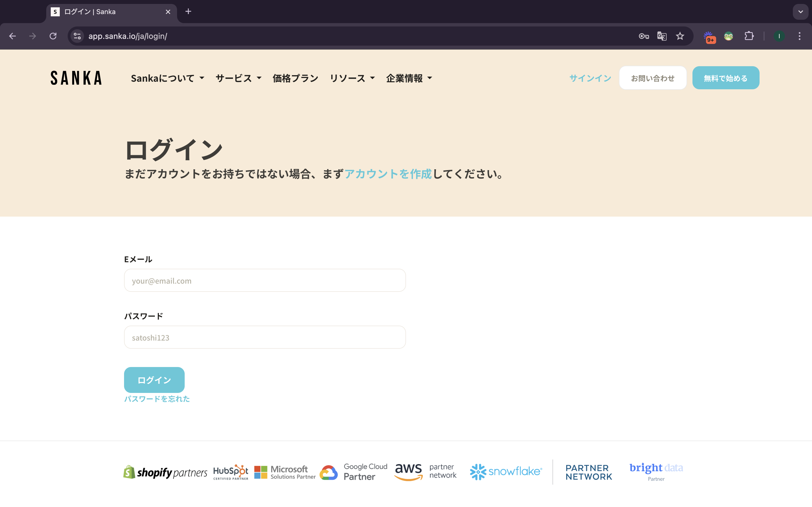The width and height of the screenshot is (812, 507).
Task: Focus the Eメール input field
Action: [265, 280]
